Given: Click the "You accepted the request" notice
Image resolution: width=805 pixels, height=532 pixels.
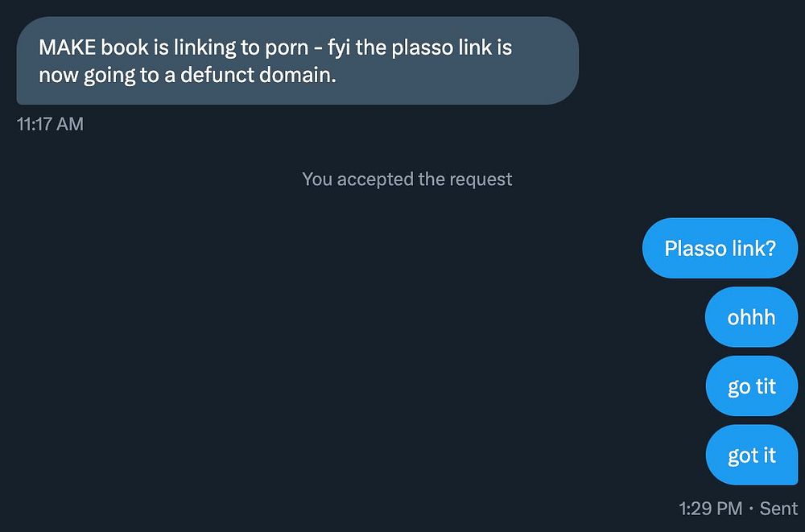Looking at the screenshot, I should 407,179.
